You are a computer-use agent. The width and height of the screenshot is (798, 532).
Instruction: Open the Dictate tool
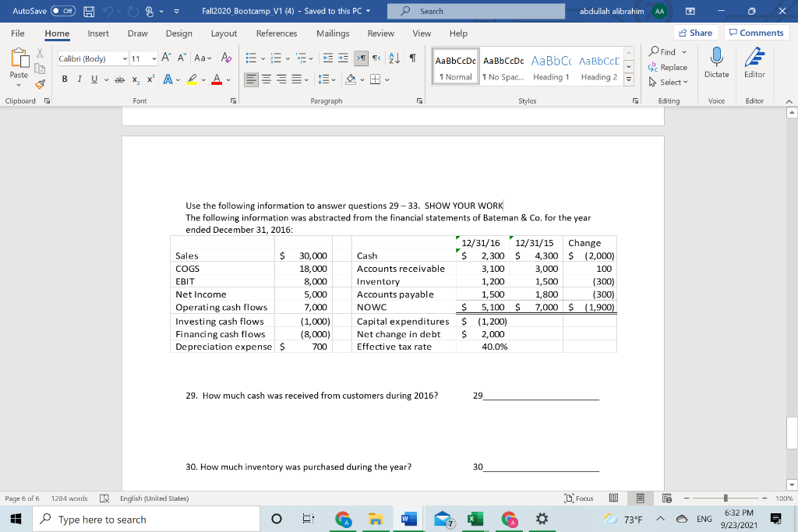(x=715, y=66)
